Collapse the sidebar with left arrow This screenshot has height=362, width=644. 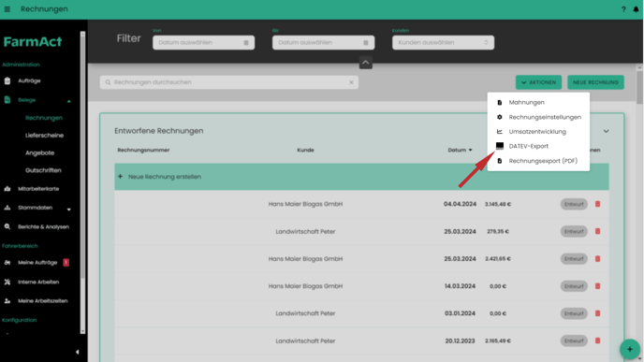(x=77, y=352)
